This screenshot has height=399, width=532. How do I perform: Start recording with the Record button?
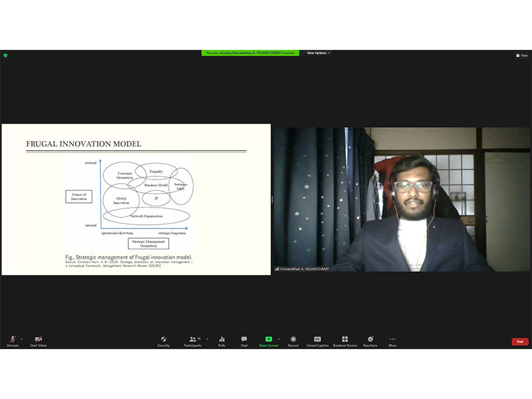click(x=293, y=340)
